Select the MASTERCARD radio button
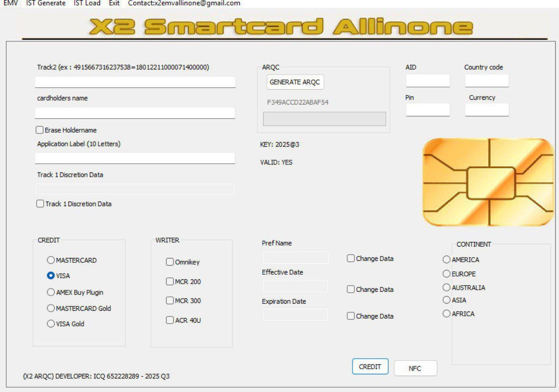559x392 pixels. tap(51, 260)
